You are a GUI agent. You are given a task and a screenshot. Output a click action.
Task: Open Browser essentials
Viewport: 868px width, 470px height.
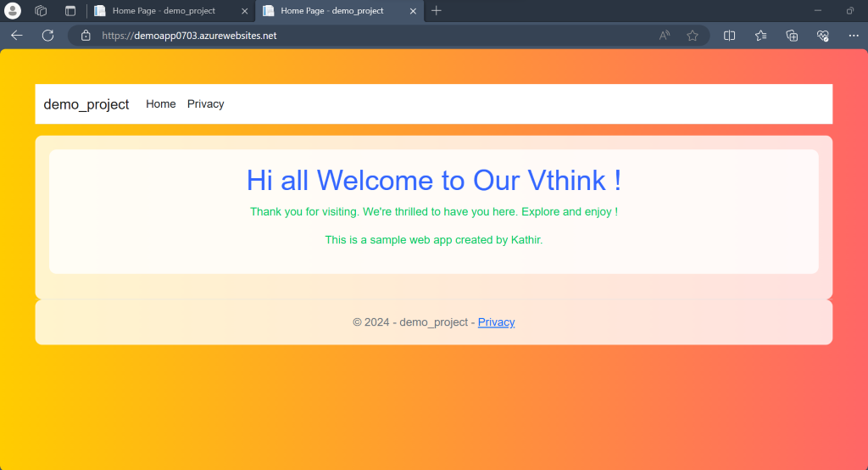point(822,36)
